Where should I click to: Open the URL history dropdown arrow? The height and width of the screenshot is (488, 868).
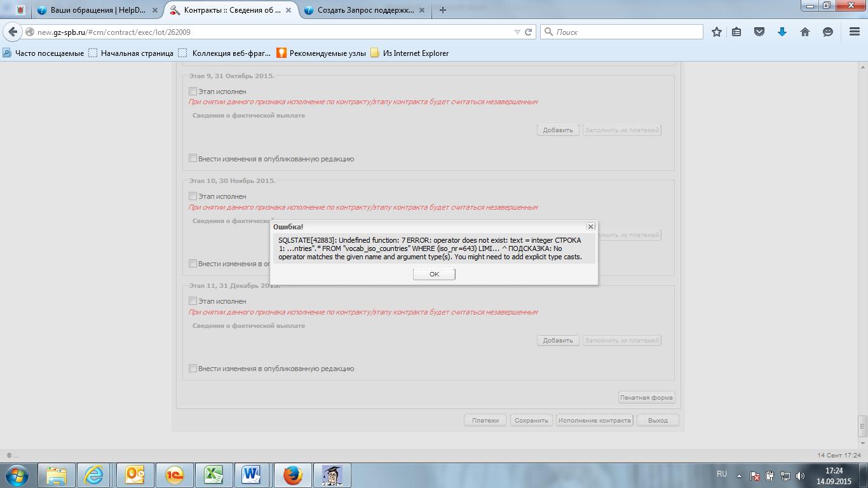click(x=517, y=32)
